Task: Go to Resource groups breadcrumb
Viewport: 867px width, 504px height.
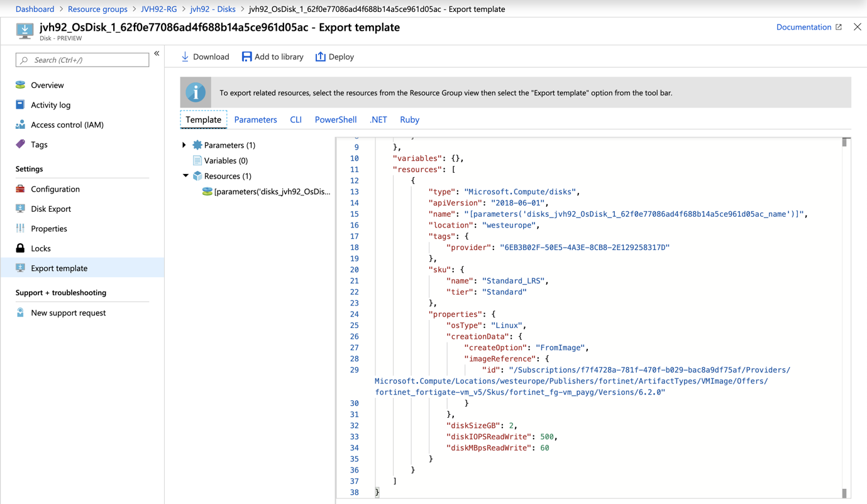Action: click(x=97, y=9)
